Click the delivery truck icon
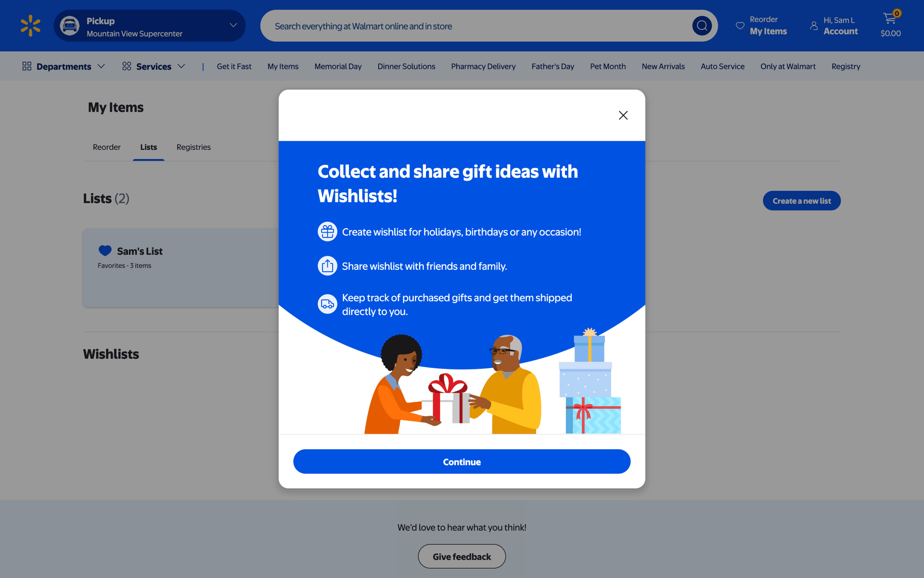The height and width of the screenshot is (578, 924). click(x=327, y=304)
